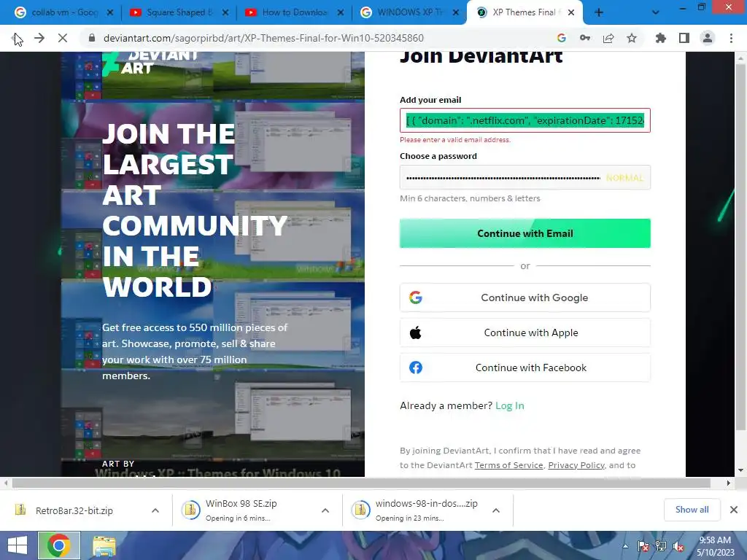Close the downloads bar
The height and width of the screenshot is (560, 747).
(x=734, y=510)
